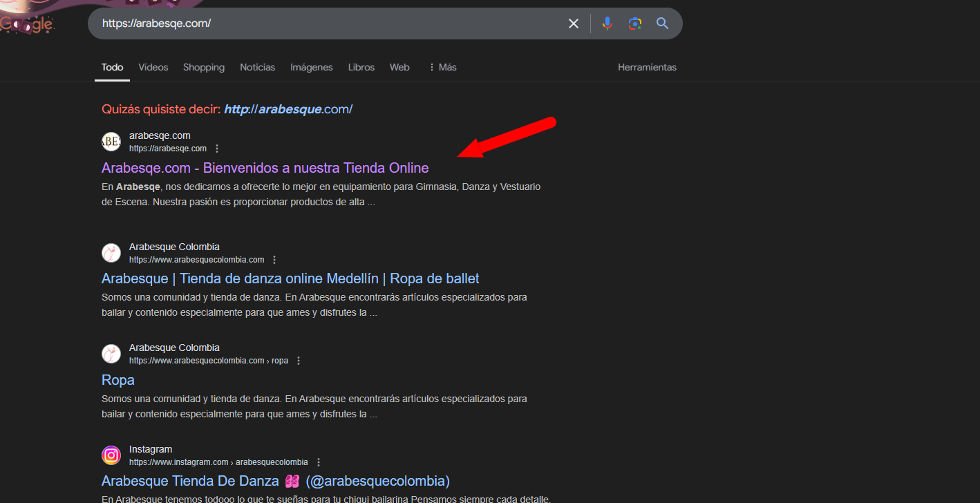Open the Herramientas search tools
The height and width of the screenshot is (503, 980).
click(648, 67)
